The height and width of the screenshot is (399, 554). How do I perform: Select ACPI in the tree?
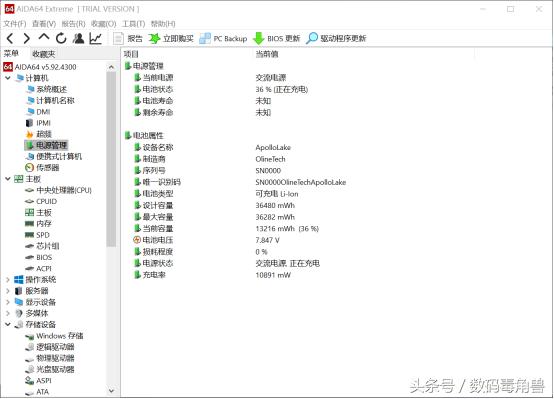(39, 269)
